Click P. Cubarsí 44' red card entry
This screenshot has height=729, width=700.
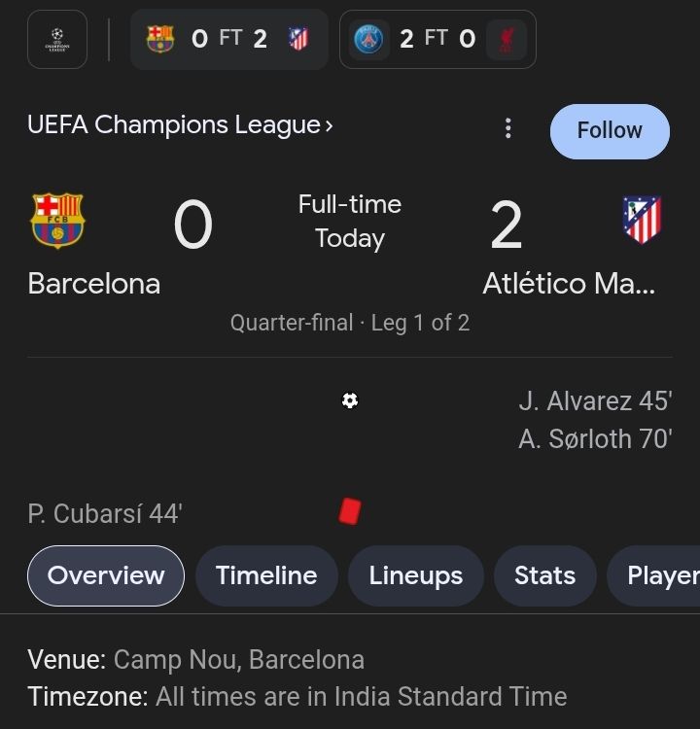point(105,514)
